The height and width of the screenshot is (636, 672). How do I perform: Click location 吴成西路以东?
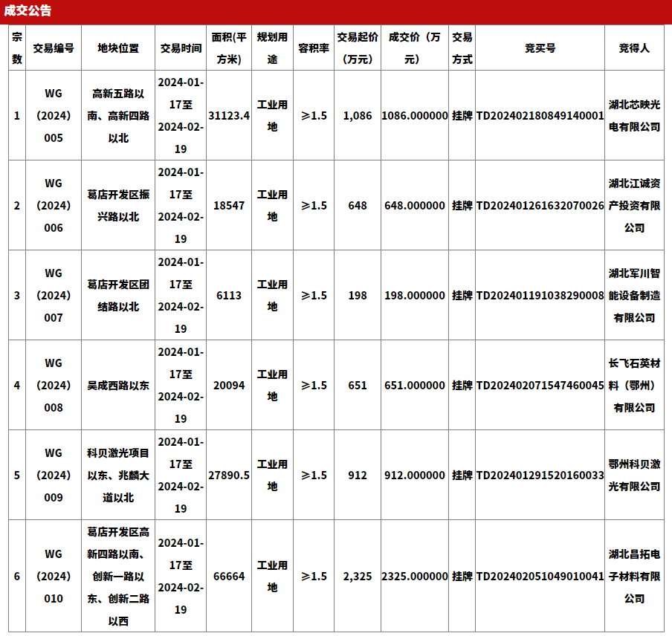(118, 386)
